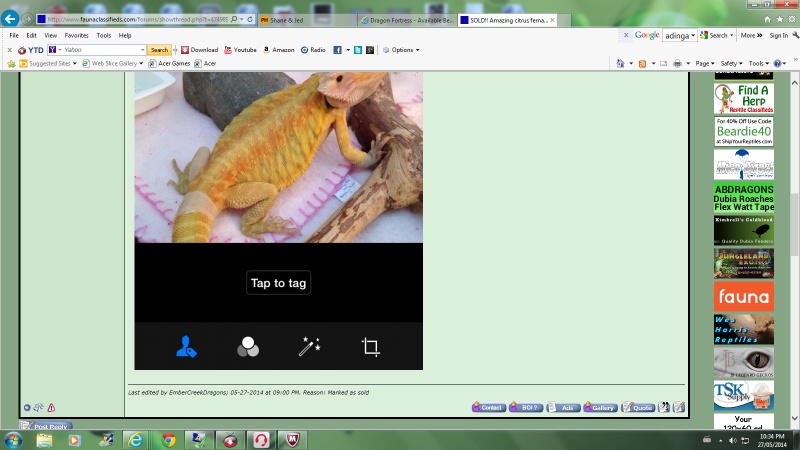Viewport: 800px width, 450px height.
Task: Close the SOLD!! Amazing citrus tab
Action: click(552, 20)
